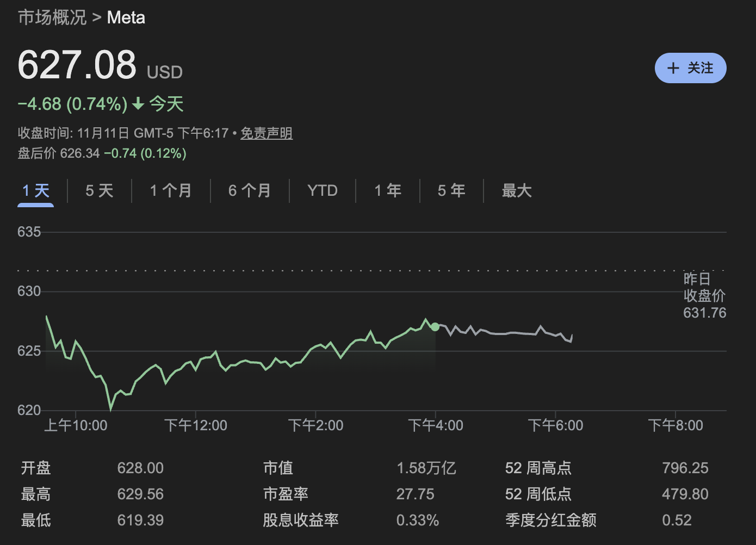This screenshot has height=545, width=756.
Task: Select the 1 年 time range
Action: pos(387,190)
